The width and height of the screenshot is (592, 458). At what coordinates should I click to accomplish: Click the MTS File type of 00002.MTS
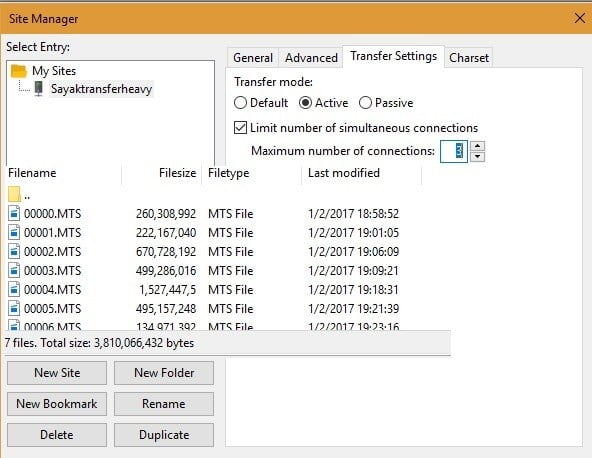click(230, 252)
